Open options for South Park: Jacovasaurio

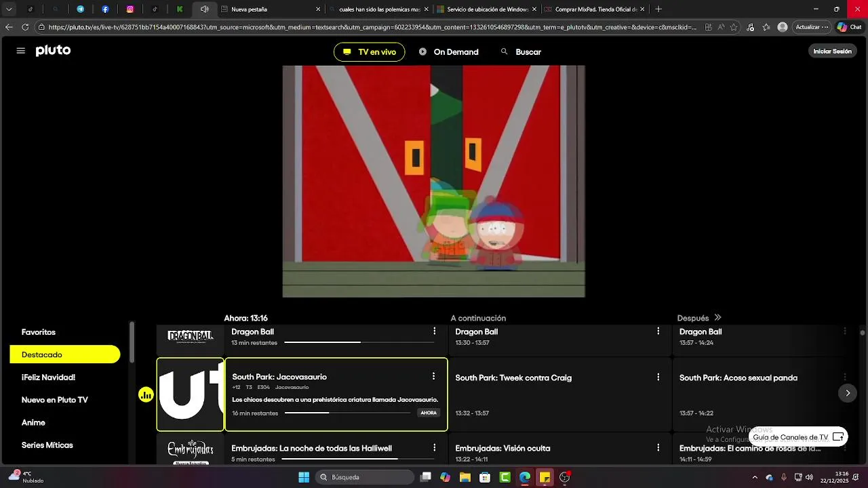point(433,376)
